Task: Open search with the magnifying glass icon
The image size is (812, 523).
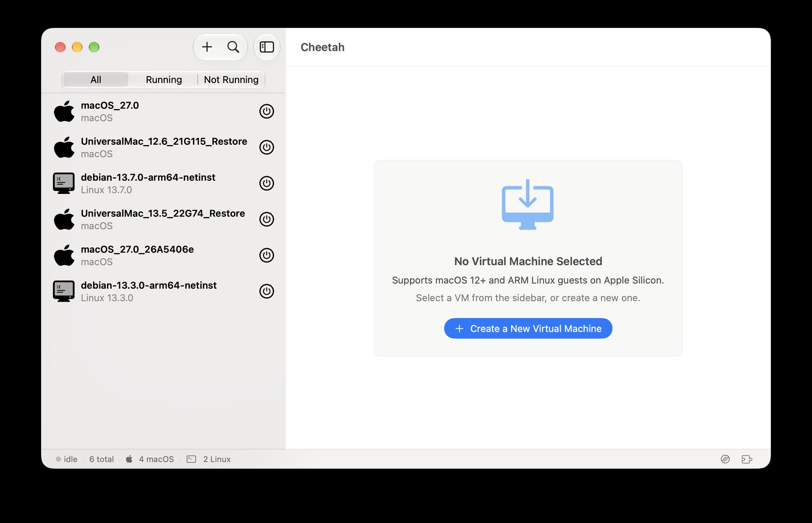Action: (x=233, y=47)
